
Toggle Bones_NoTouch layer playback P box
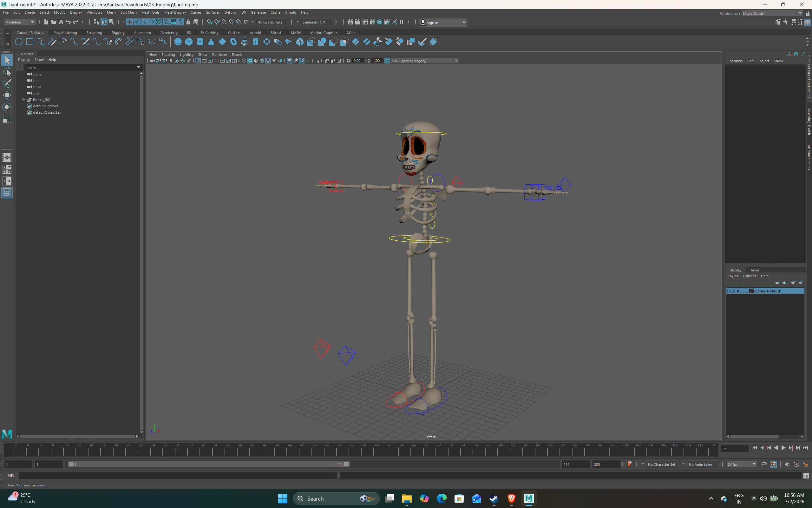(737, 291)
